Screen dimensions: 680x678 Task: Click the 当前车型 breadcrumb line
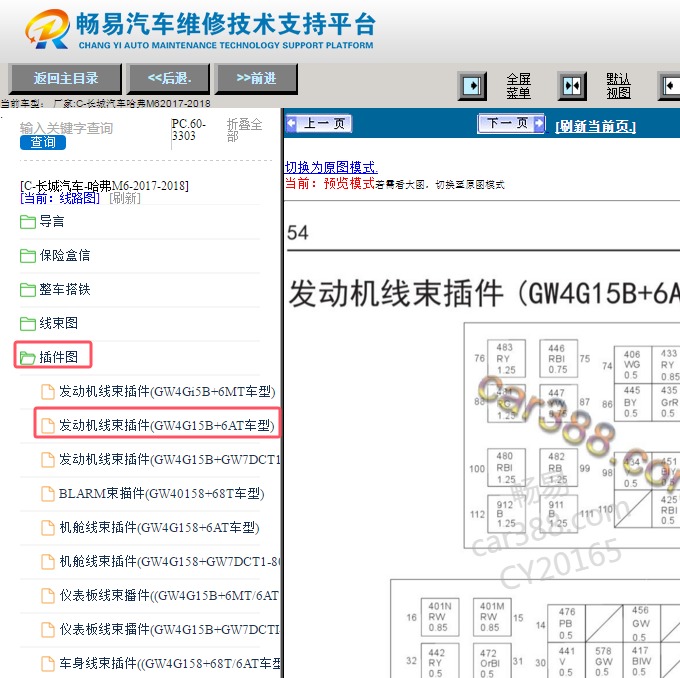click(x=105, y=104)
